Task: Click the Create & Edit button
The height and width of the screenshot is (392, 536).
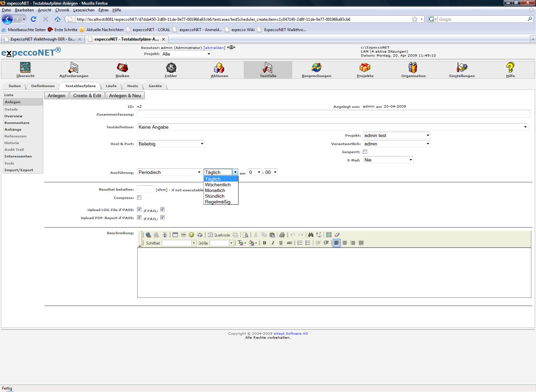Action: tap(87, 95)
